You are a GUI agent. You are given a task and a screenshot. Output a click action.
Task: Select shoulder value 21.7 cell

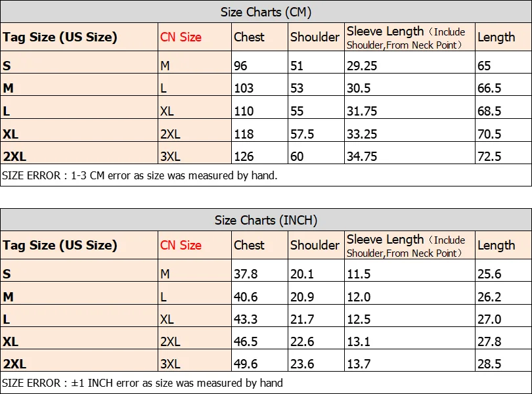[x=302, y=319]
